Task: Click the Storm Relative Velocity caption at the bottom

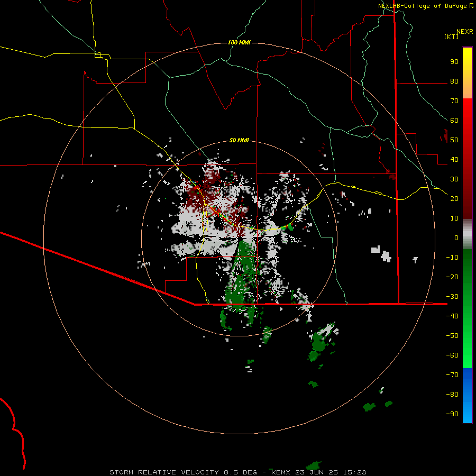Action: tap(237, 472)
